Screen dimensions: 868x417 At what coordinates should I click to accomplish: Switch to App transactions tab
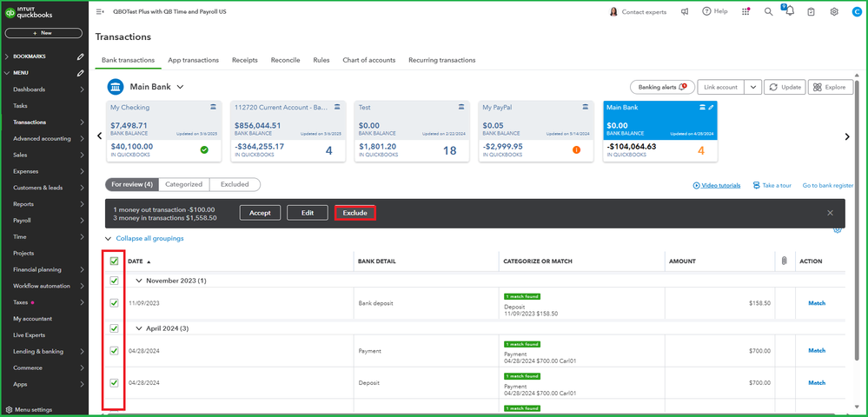coord(193,60)
